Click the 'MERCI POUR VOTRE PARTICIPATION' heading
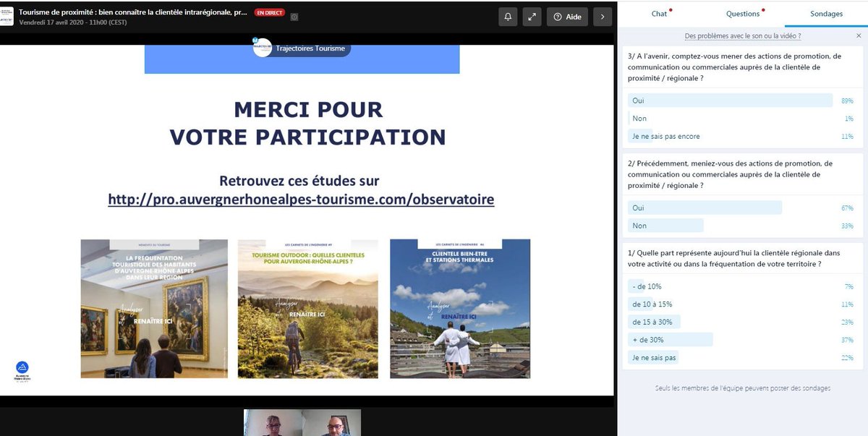 (x=307, y=124)
